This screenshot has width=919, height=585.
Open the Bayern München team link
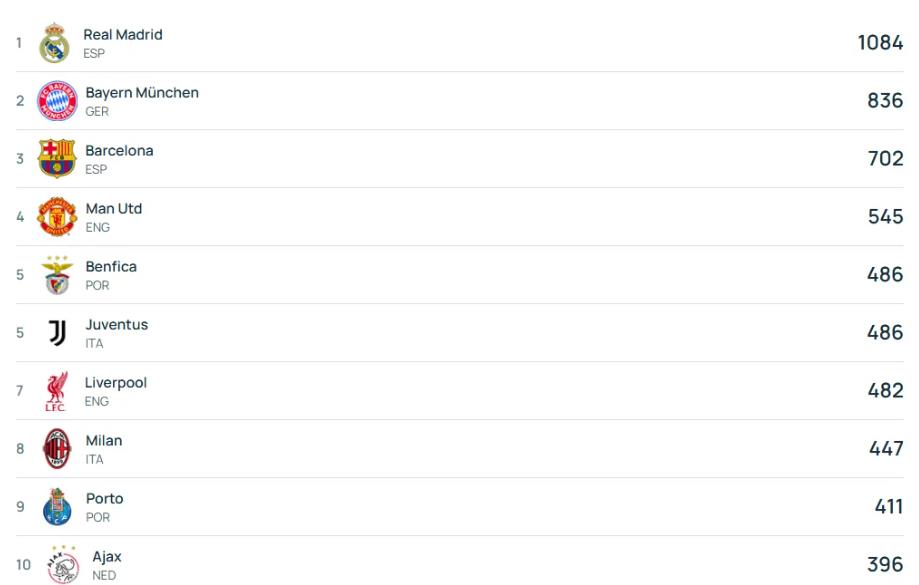pos(142,93)
